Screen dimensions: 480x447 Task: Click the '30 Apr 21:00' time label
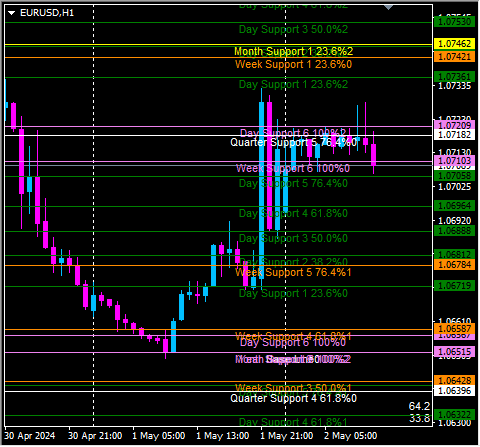pos(95,436)
